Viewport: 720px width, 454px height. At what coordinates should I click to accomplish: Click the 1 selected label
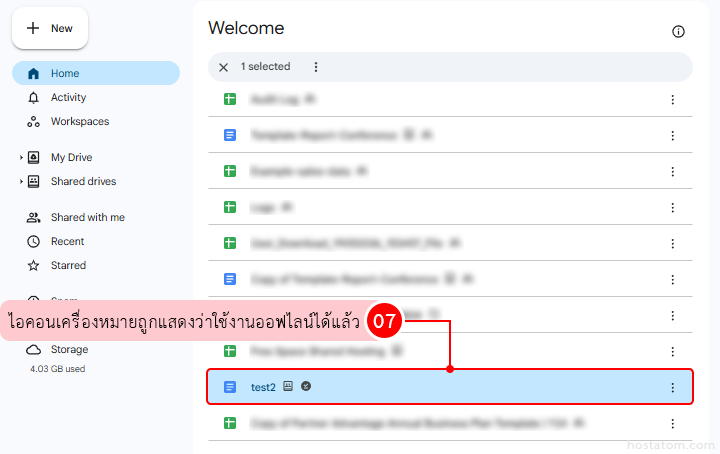click(x=265, y=67)
